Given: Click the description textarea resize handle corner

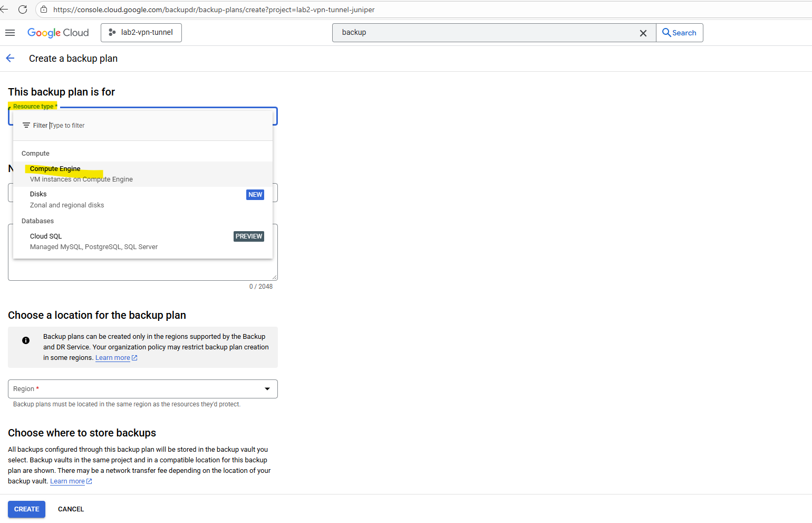Looking at the screenshot, I should [x=275, y=277].
